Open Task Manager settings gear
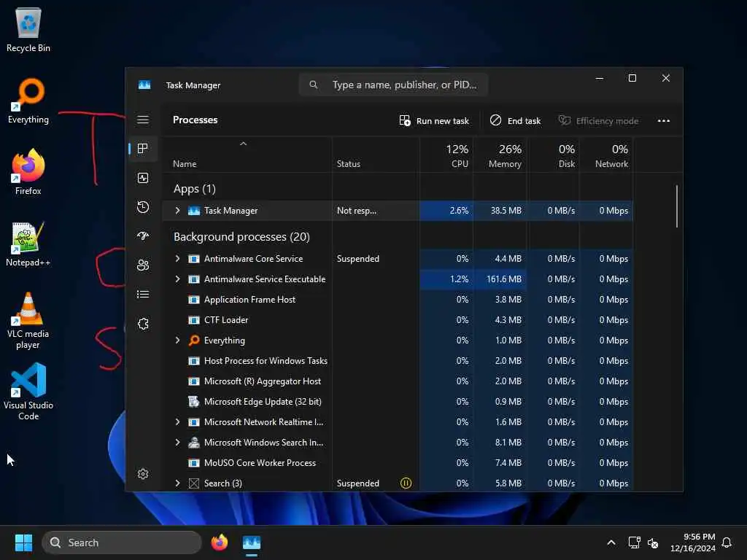Image resolution: width=747 pixels, height=560 pixels. tap(143, 474)
